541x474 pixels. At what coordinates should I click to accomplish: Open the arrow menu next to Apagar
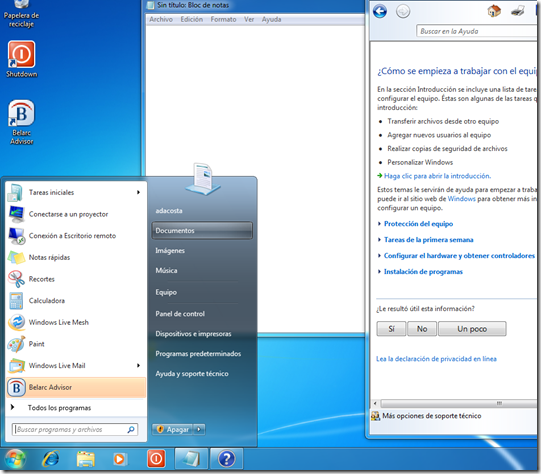click(x=199, y=429)
